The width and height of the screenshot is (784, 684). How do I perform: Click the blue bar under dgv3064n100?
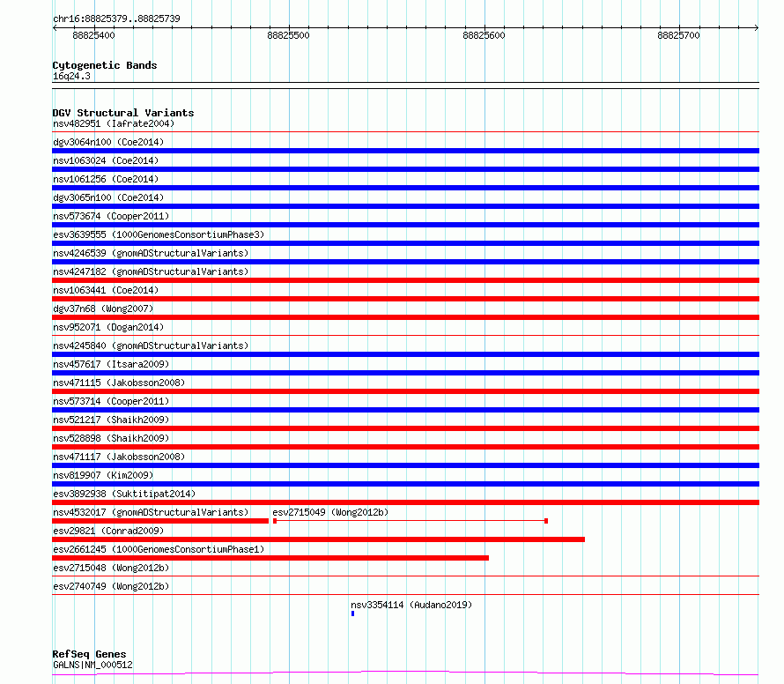[x=405, y=151]
